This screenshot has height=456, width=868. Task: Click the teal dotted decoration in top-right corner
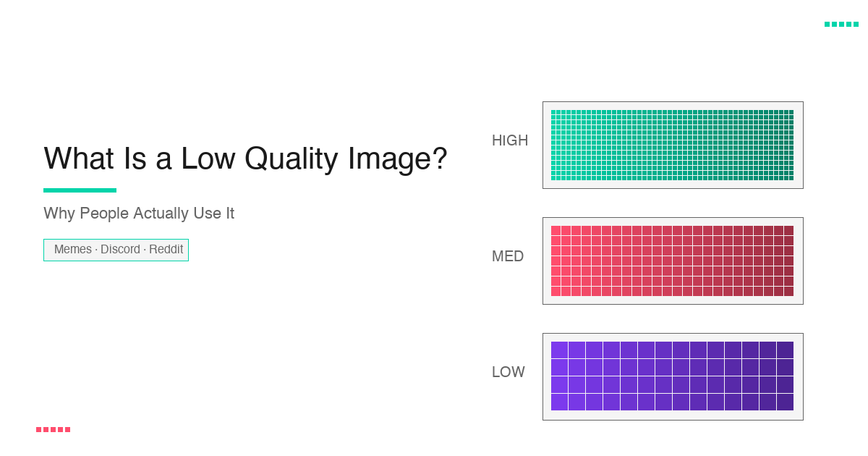(841, 25)
